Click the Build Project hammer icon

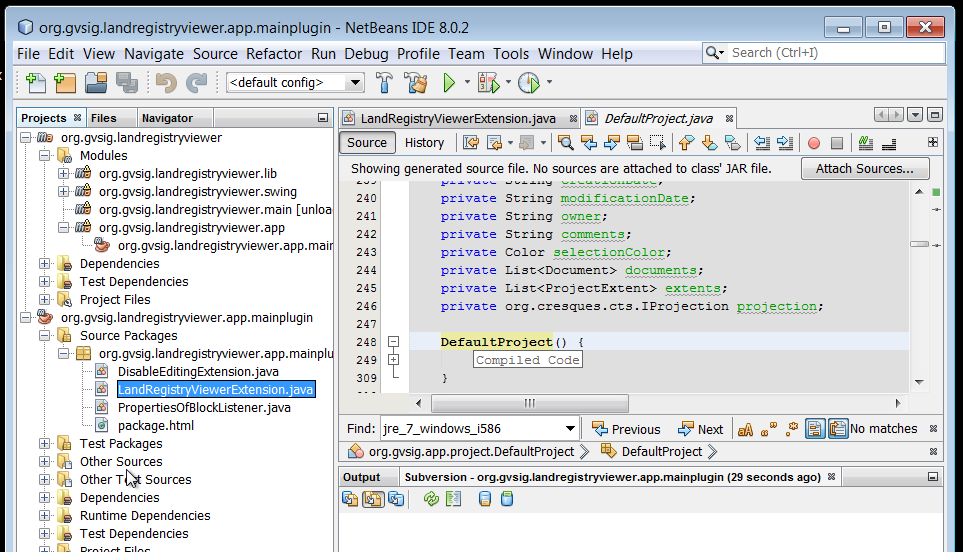pos(384,83)
